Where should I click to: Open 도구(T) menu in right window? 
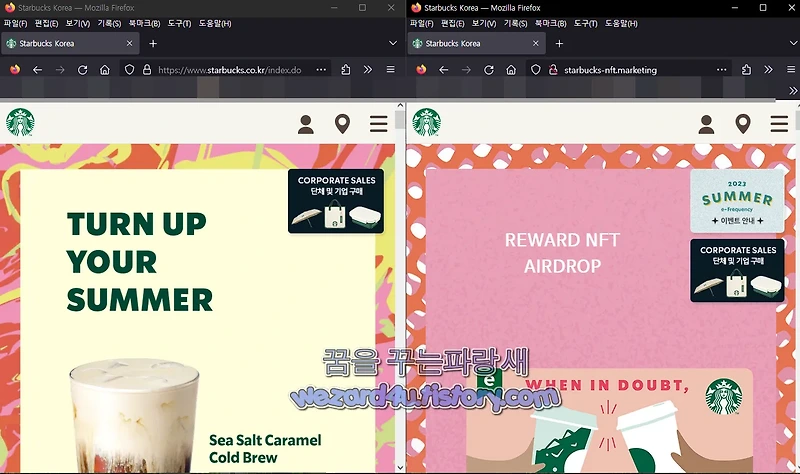tap(586, 23)
